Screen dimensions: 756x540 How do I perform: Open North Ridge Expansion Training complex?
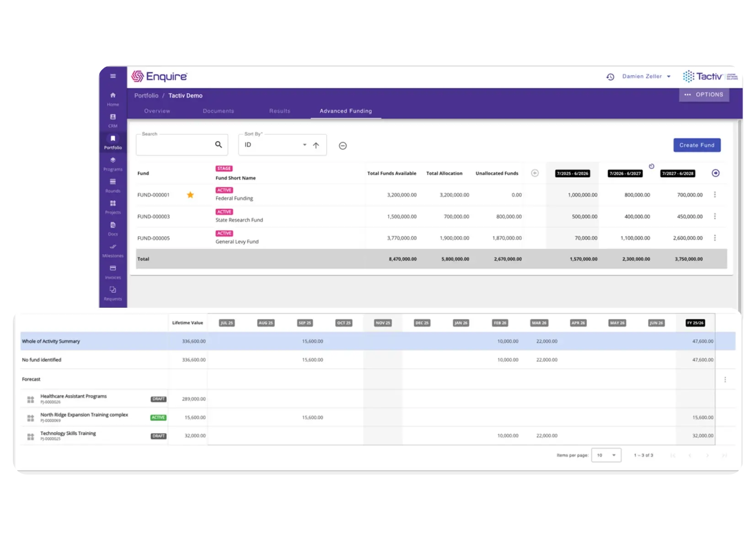tap(84, 415)
